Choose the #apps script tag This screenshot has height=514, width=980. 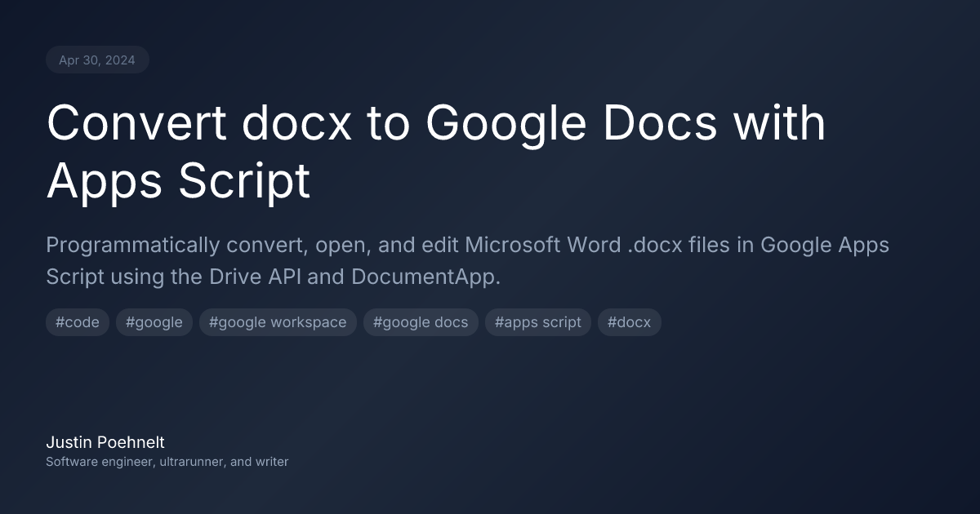pos(538,322)
